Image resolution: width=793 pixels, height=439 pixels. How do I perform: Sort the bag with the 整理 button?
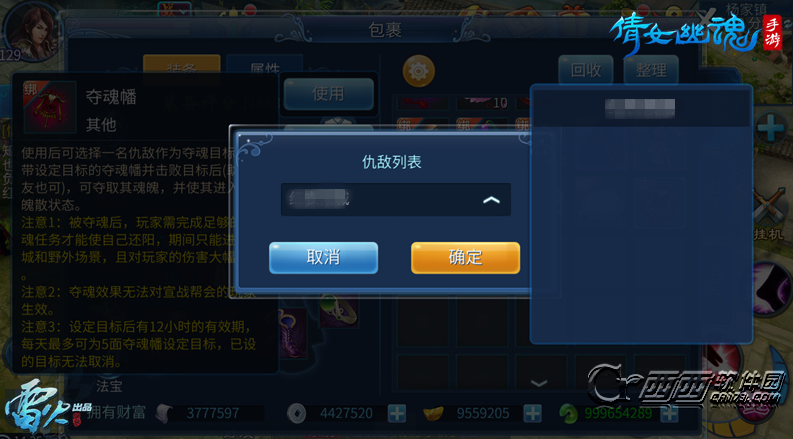[651, 70]
